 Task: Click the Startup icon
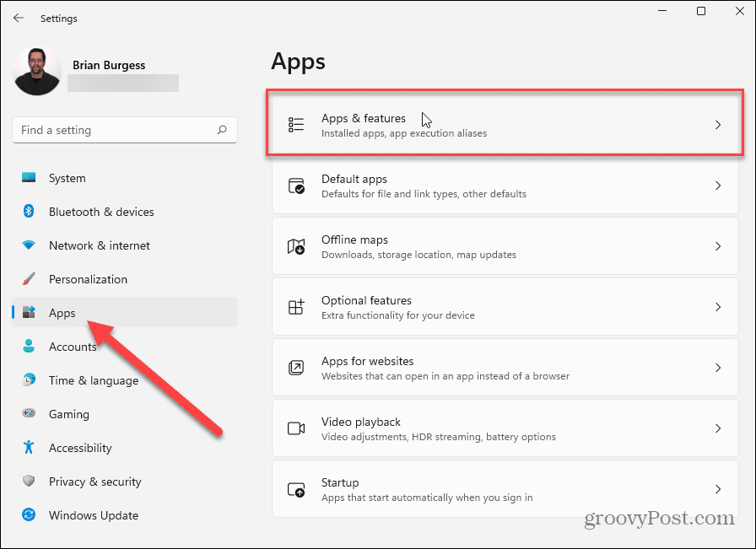(296, 489)
